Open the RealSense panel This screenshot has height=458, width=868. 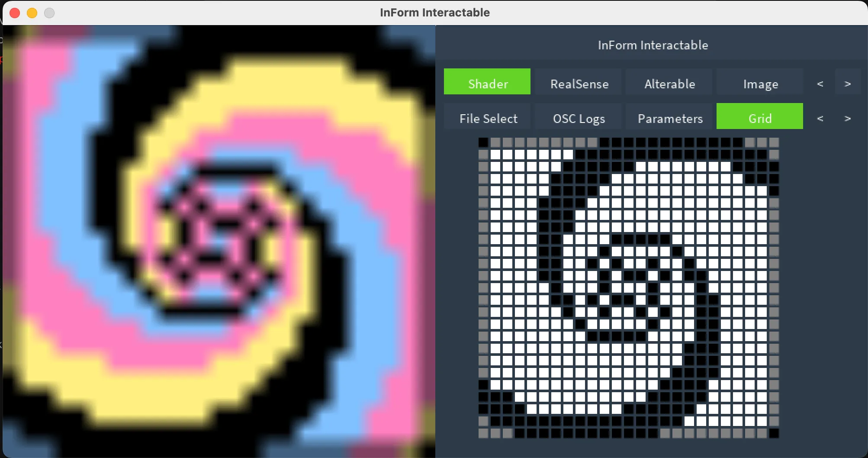click(579, 83)
